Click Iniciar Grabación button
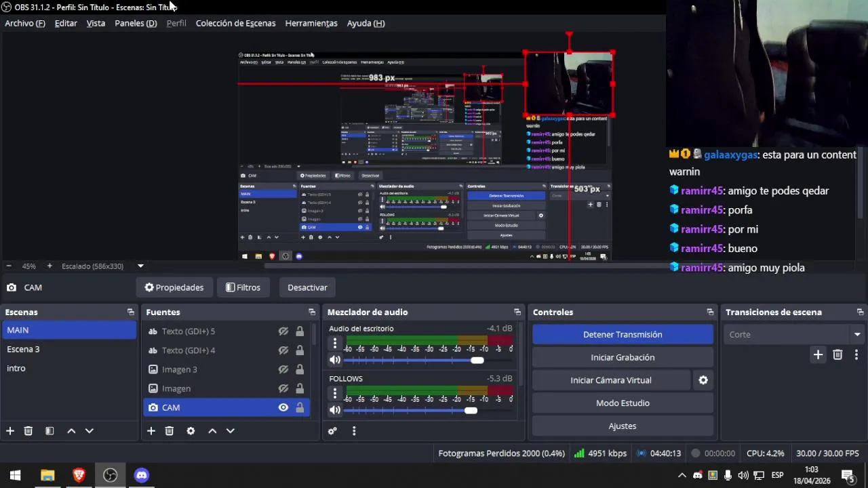This screenshot has width=868, height=488. pos(623,357)
